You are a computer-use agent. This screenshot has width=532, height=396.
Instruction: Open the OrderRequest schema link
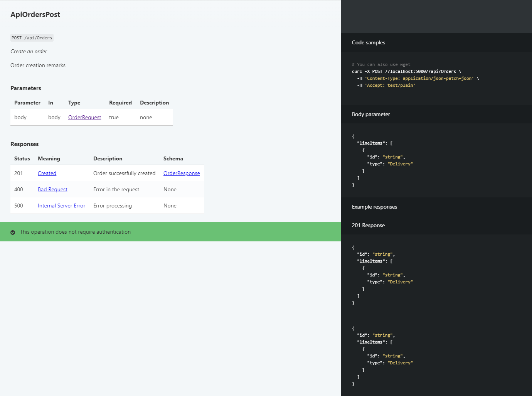[84, 117]
